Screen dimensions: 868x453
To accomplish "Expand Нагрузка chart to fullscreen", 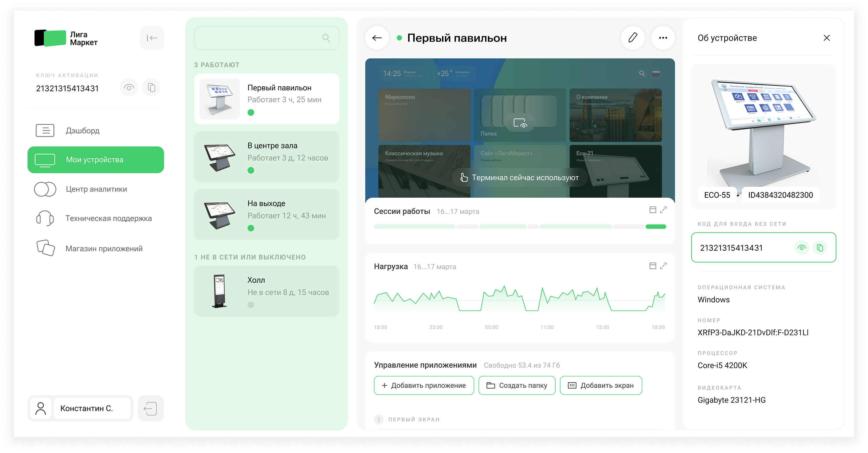I will 663,266.
